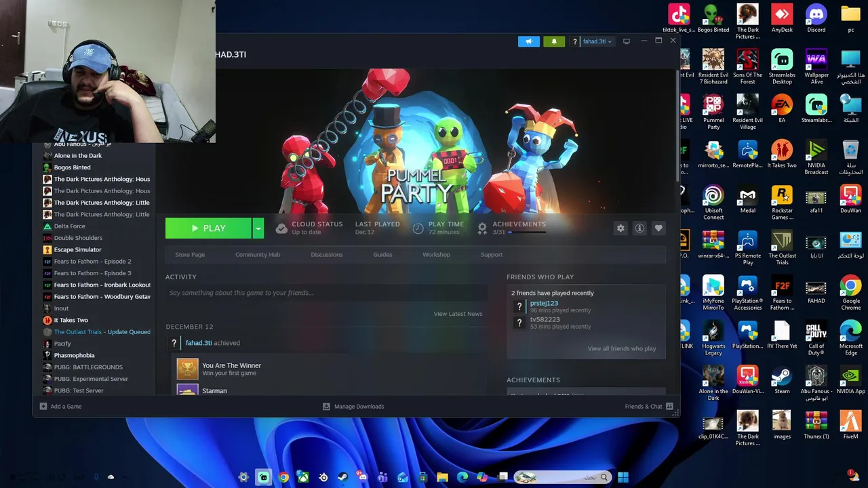Click the taskbar search box
This screenshot has height=488, width=868.
point(562,477)
